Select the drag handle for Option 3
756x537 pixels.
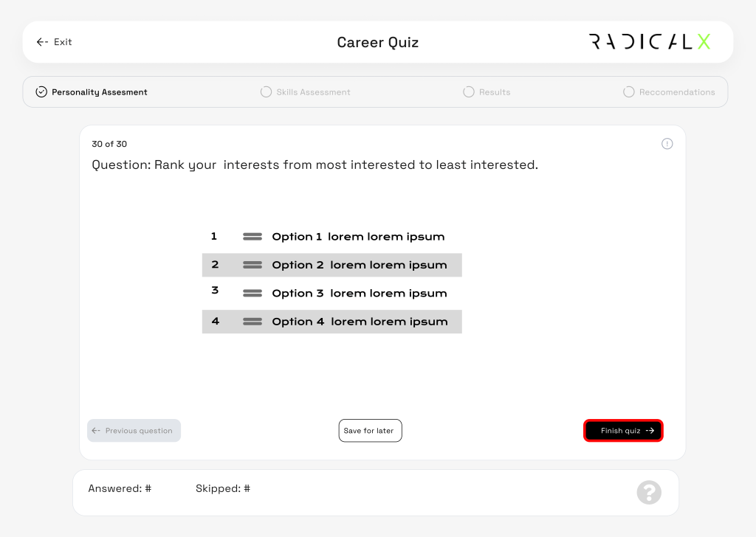pyautogui.click(x=252, y=294)
